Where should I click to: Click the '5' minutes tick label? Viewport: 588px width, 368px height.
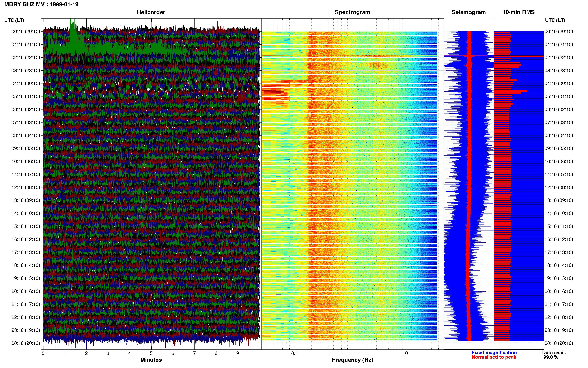(151, 353)
